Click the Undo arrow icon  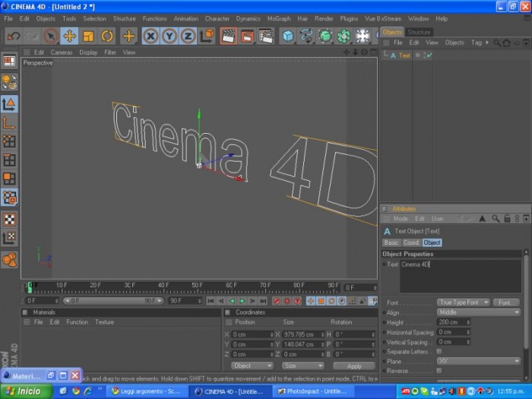point(14,36)
